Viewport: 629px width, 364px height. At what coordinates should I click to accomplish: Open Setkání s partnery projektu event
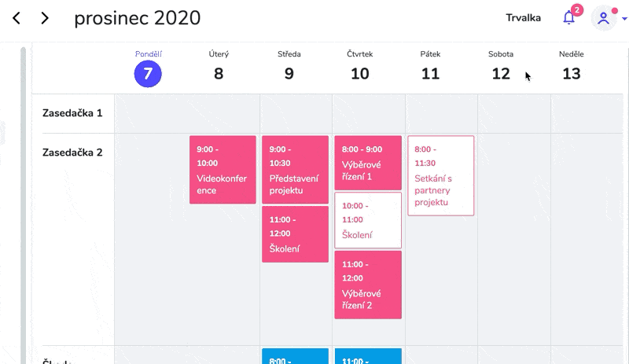click(440, 176)
